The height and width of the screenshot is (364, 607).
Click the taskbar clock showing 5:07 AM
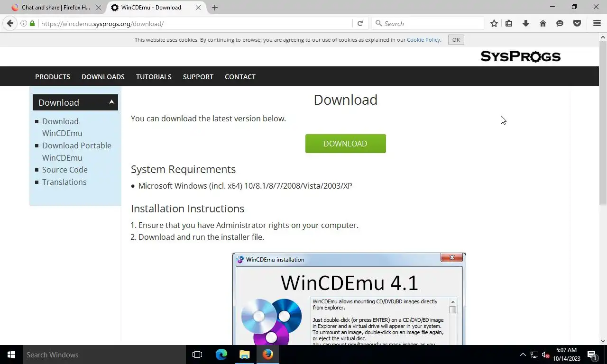566,355
